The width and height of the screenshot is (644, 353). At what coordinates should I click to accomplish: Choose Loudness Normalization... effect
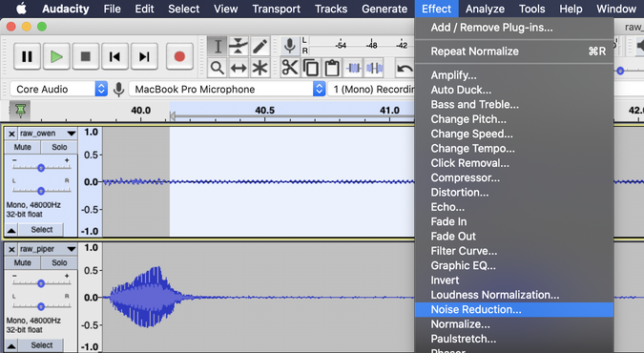pos(514,295)
